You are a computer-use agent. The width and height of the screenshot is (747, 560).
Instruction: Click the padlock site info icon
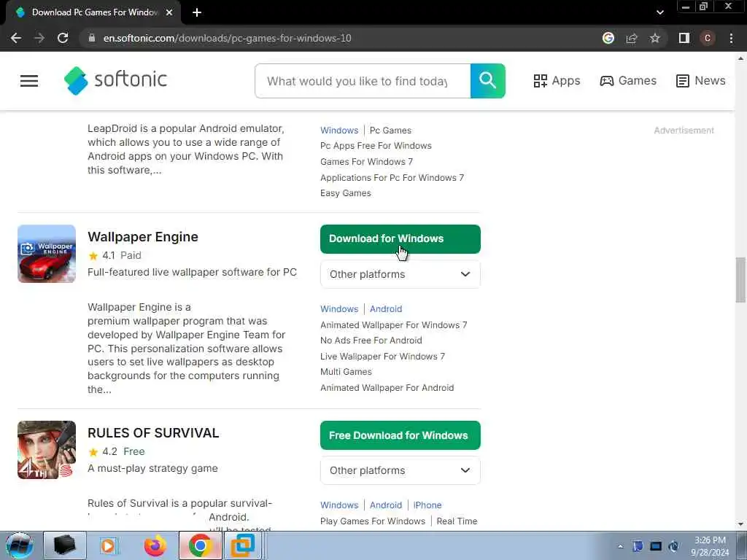pos(92,38)
